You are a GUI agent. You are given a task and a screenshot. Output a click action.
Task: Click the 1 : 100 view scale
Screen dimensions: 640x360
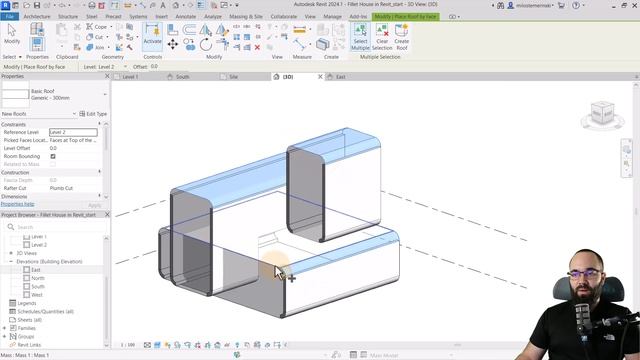point(128,345)
